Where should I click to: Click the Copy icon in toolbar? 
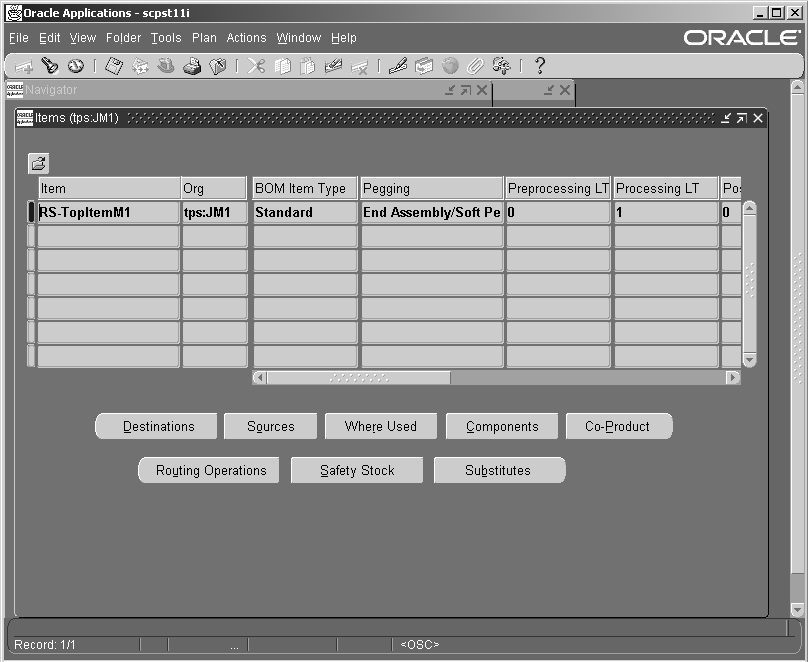pos(282,66)
